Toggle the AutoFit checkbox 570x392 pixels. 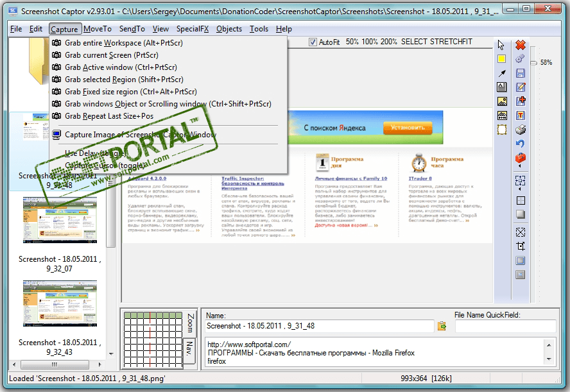click(313, 42)
